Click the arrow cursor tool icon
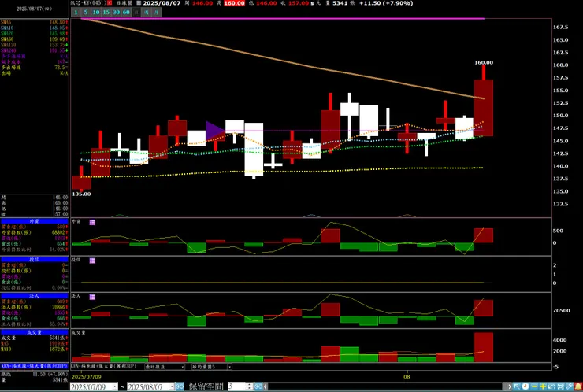The height and width of the screenshot is (392, 583). pyautogui.click(x=517, y=386)
